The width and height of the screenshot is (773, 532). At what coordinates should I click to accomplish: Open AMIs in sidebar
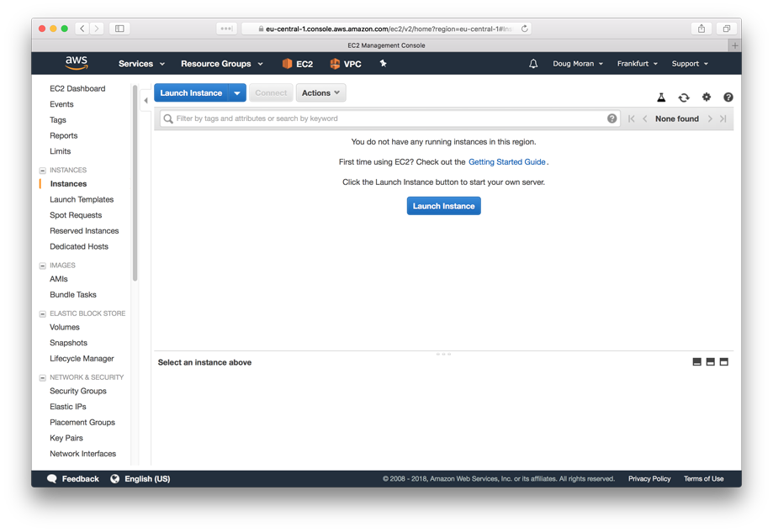58,279
